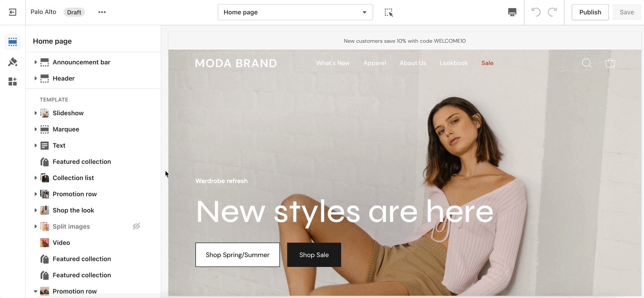Collapse the last Promotion row section
The image size is (644, 298).
pyautogui.click(x=36, y=291)
